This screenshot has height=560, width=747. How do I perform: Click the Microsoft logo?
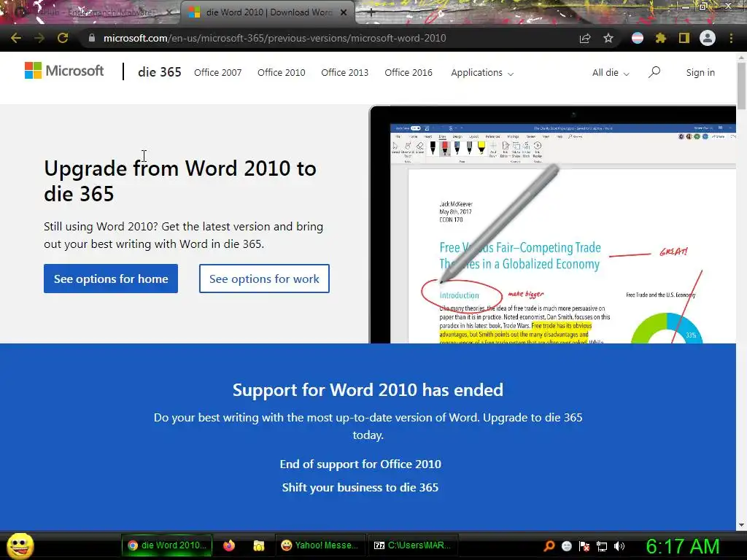click(x=64, y=71)
